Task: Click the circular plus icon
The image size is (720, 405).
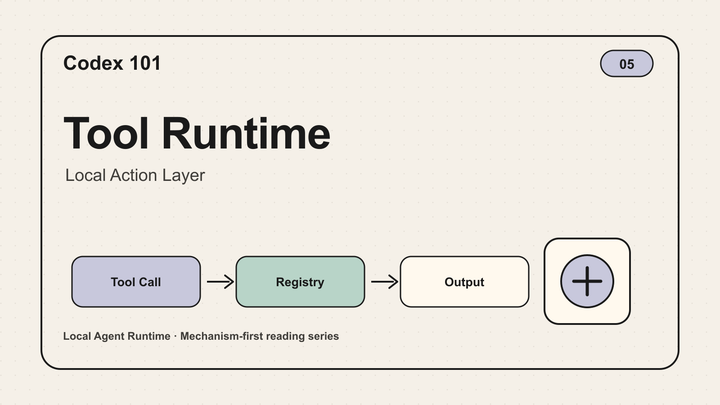Action: (587, 281)
